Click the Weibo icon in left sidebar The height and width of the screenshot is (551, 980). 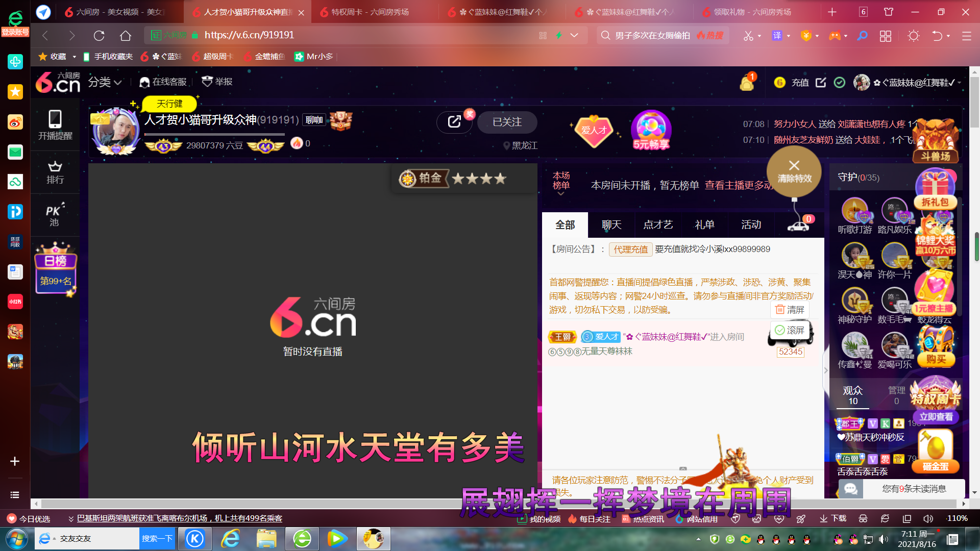click(15, 122)
